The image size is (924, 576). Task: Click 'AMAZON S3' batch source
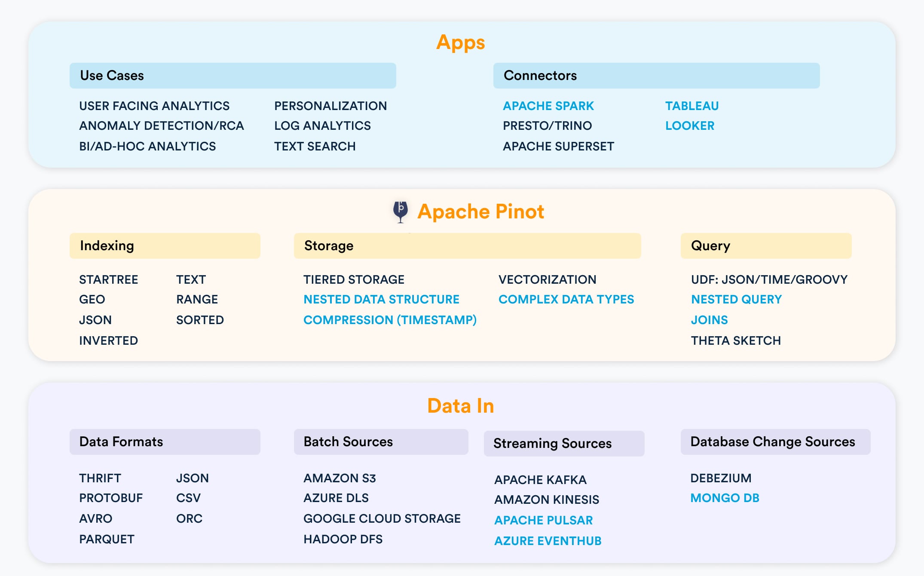click(340, 478)
